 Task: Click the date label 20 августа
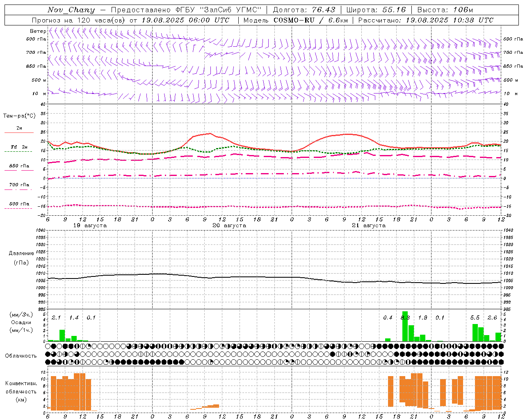[x=229, y=226]
